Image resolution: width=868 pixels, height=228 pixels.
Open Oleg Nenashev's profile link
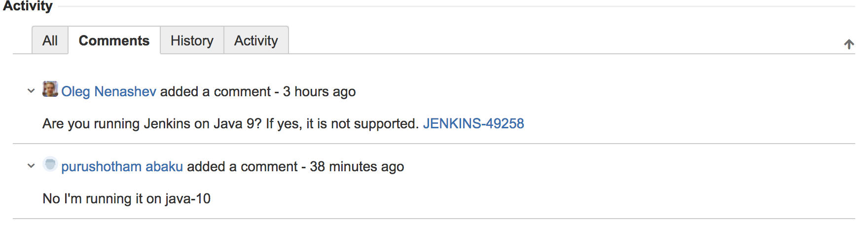pos(108,92)
